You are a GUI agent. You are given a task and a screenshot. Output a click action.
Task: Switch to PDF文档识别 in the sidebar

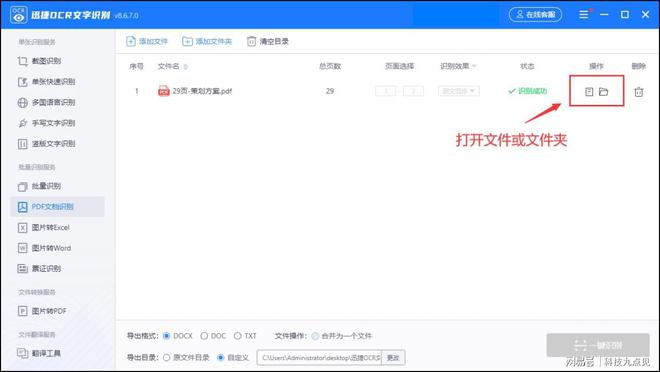point(57,207)
